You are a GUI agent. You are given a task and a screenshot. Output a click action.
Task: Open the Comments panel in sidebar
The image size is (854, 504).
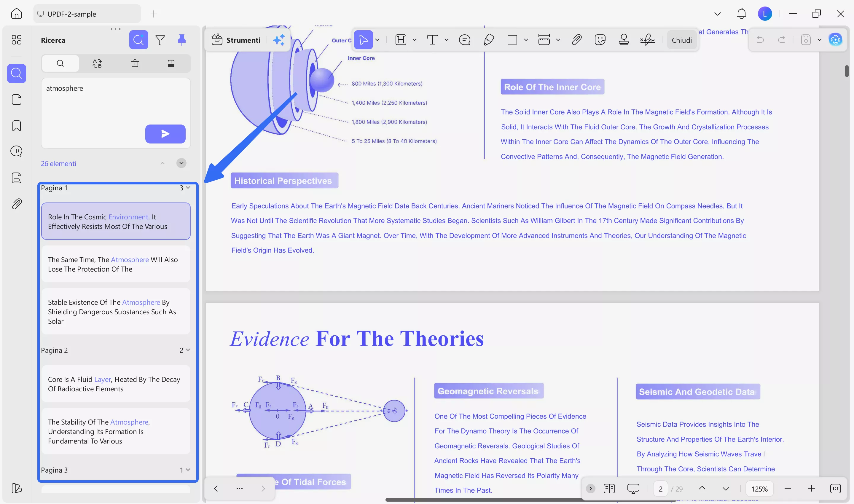tap(16, 151)
